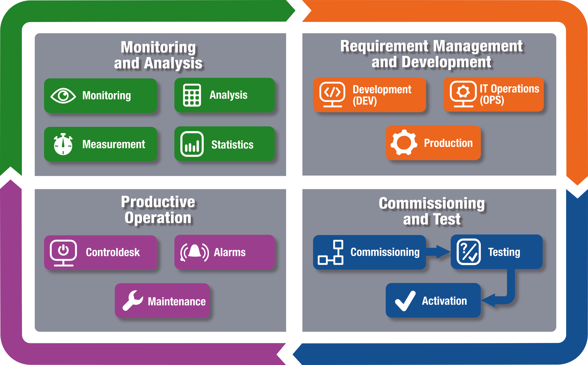Click the Monitoring eye icon
The height and width of the screenshot is (365, 588).
[60, 88]
